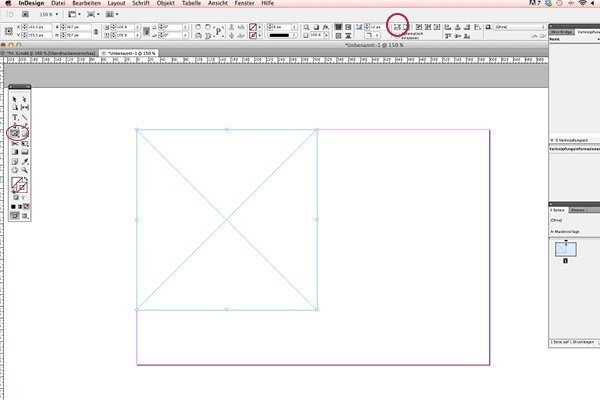Click the Go to Bridge icon
The height and width of the screenshot is (400, 600).
25,14
